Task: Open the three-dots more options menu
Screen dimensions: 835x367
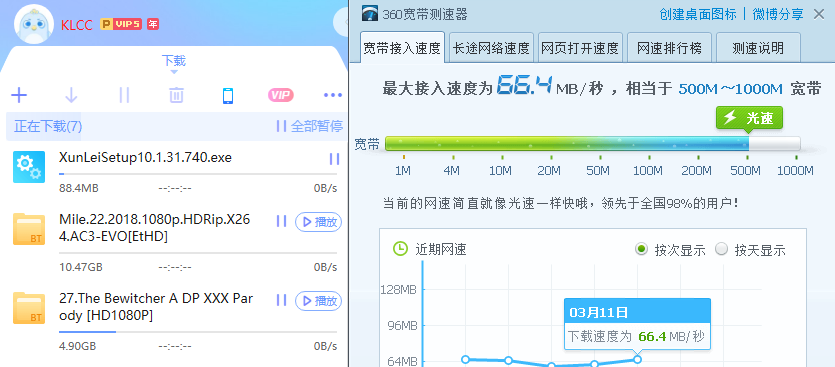Action: pyautogui.click(x=333, y=95)
